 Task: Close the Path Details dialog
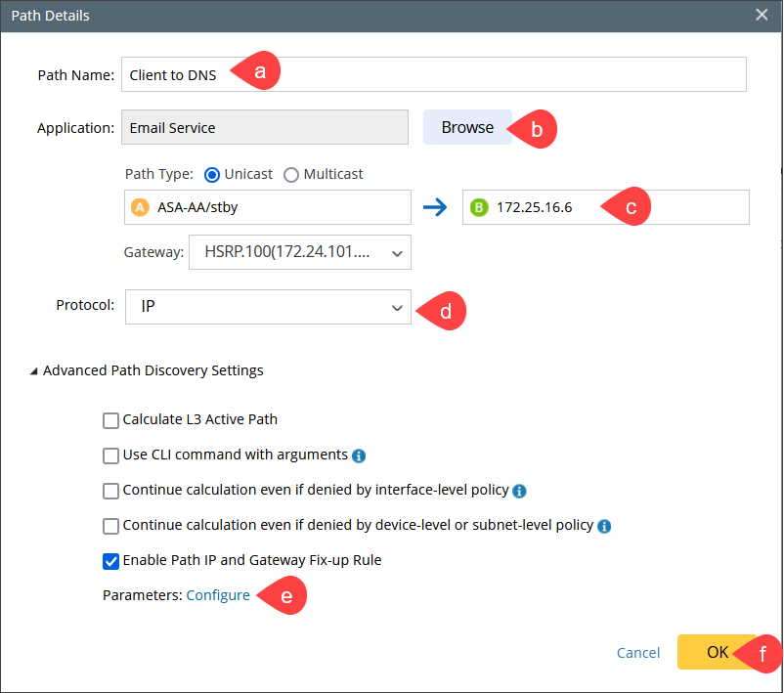(x=762, y=14)
